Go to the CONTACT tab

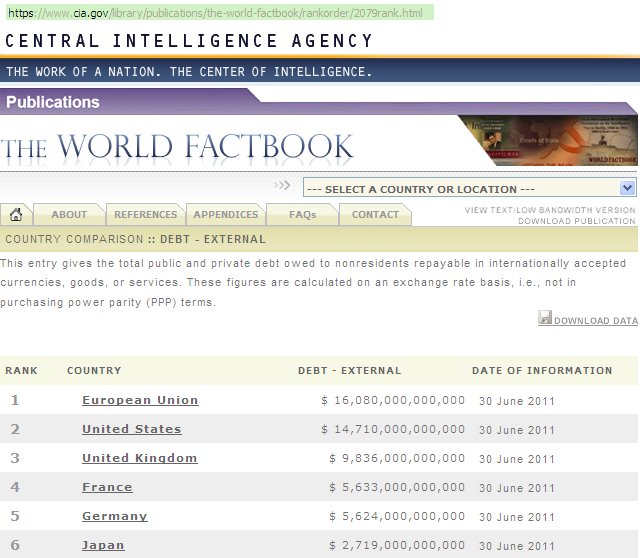376,214
